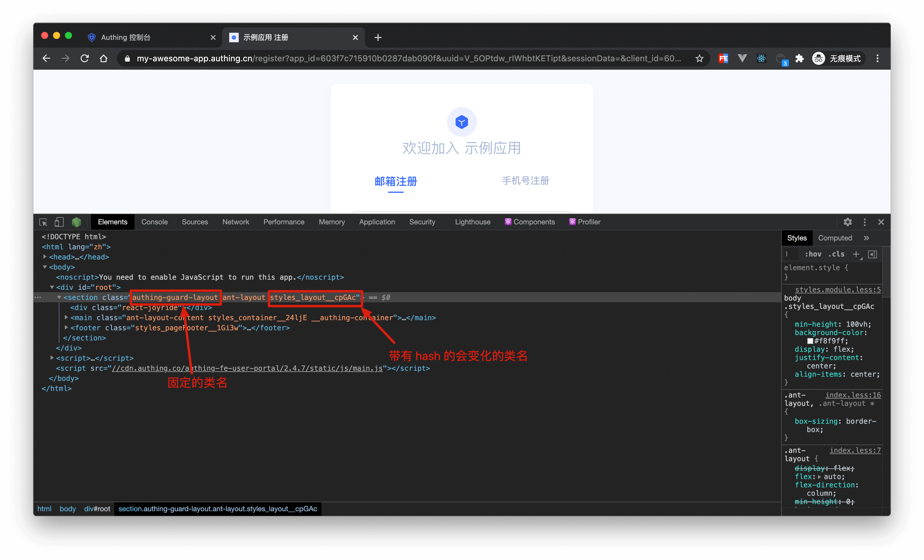
Task: Toggle :hov element state pane
Action: pyautogui.click(x=813, y=254)
